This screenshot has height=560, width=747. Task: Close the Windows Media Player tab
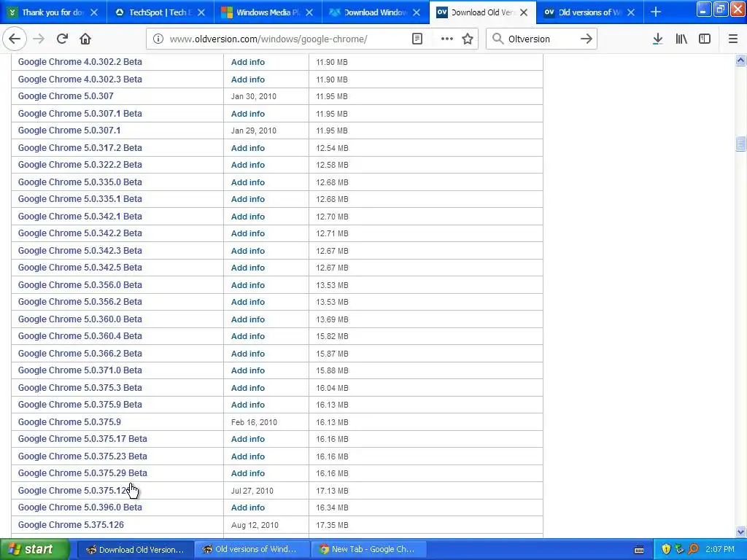pos(309,12)
